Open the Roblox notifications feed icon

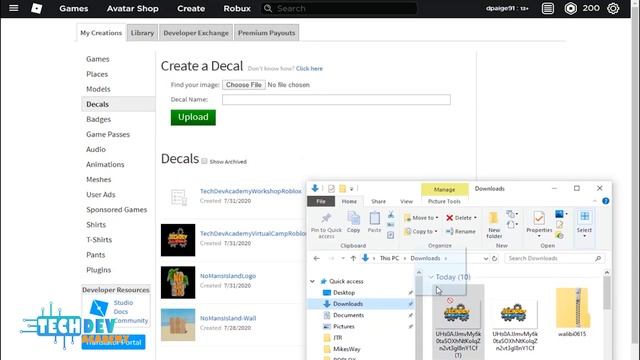click(548, 8)
